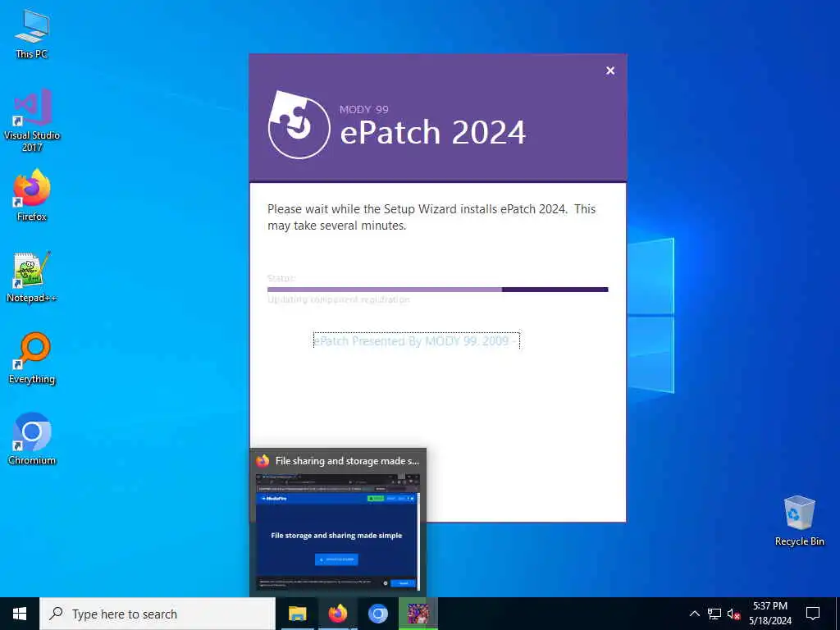
Task: Select Firefox desktop shortcut
Action: pos(32,195)
